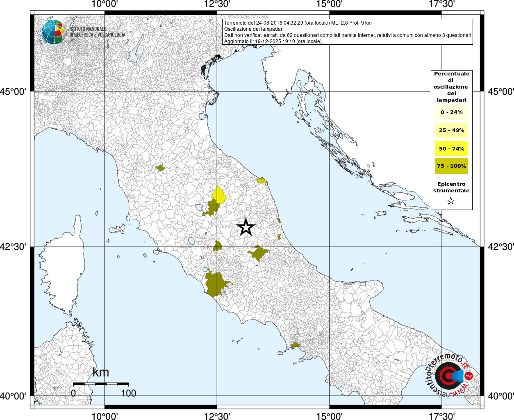Viewport: 514px width, 420px height.
Task: Click the 'Dati non verificati' description line
Action: (x=348, y=35)
